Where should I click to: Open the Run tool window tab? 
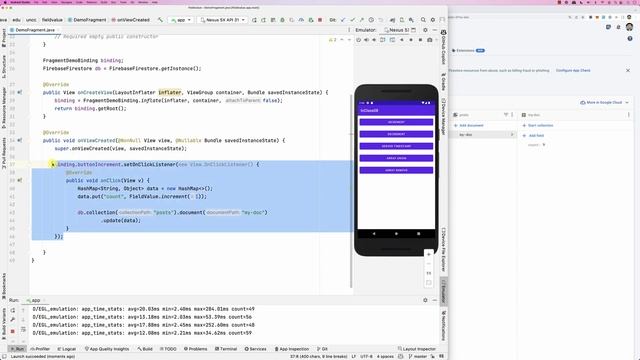[18, 349]
